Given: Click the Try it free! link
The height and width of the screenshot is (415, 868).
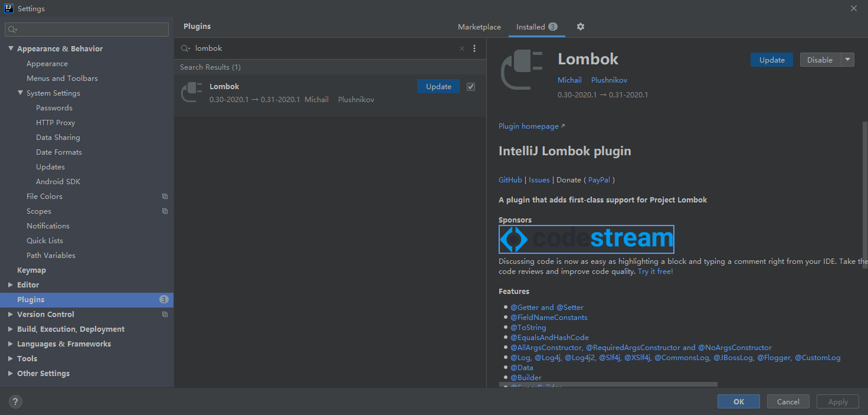Looking at the screenshot, I should (656, 272).
